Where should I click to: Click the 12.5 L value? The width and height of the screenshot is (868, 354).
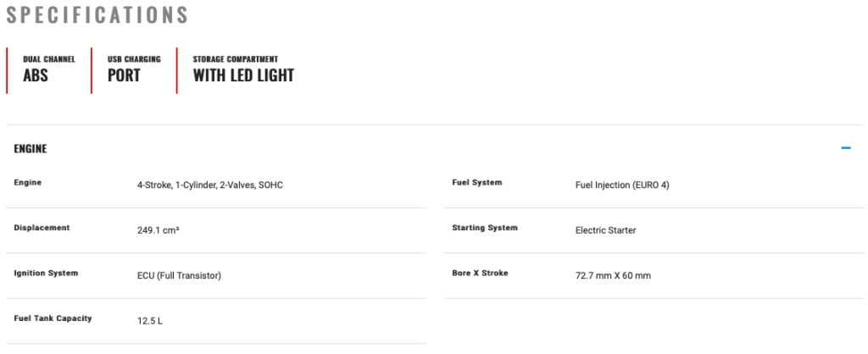pyautogui.click(x=150, y=321)
